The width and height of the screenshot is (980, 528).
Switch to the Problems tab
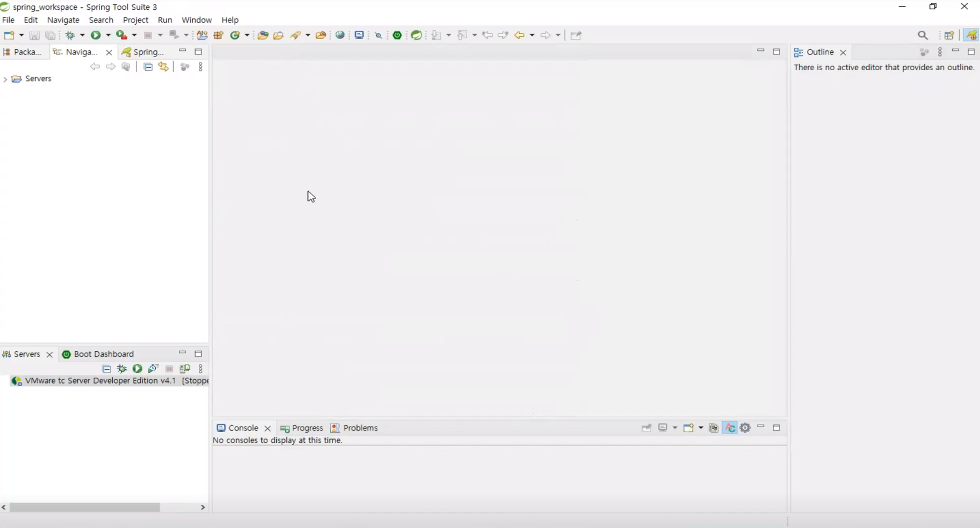click(x=360, y=428)
